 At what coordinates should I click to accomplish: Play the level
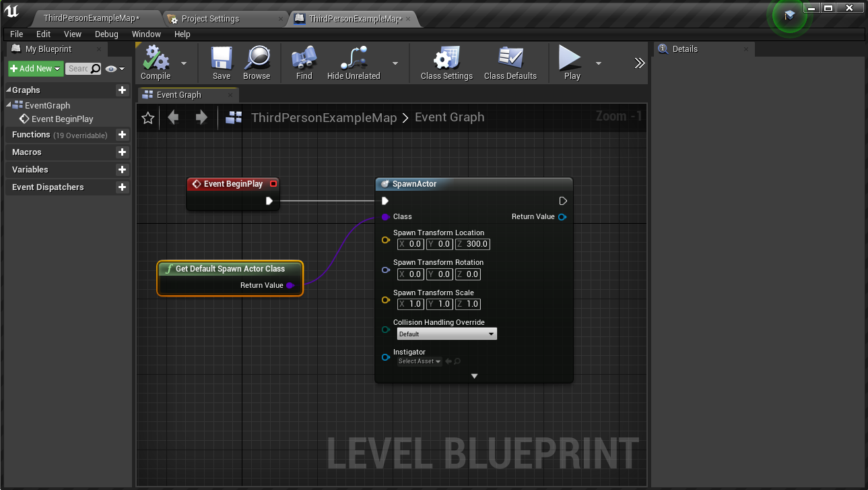click(x=572, y=63)
